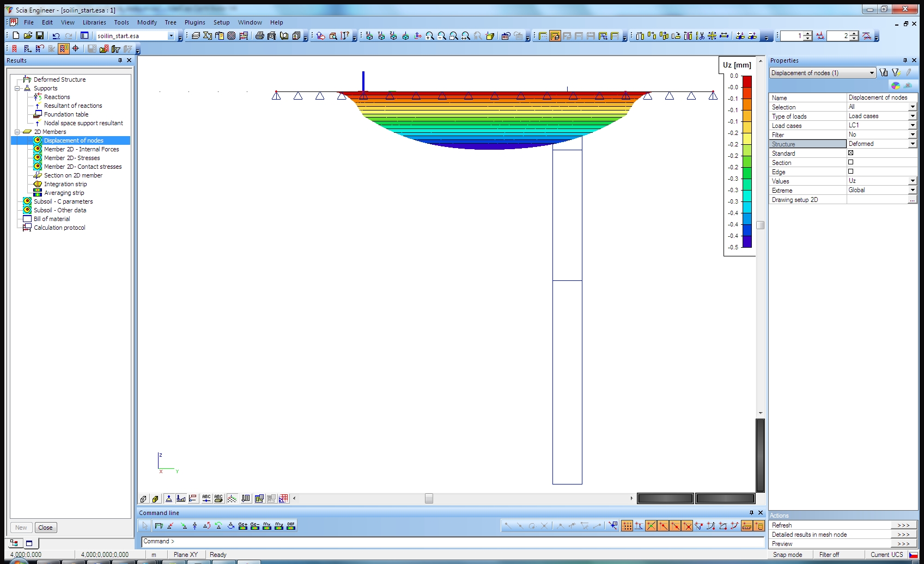Open the Values dropdown showing Uz

coord(912,181)
